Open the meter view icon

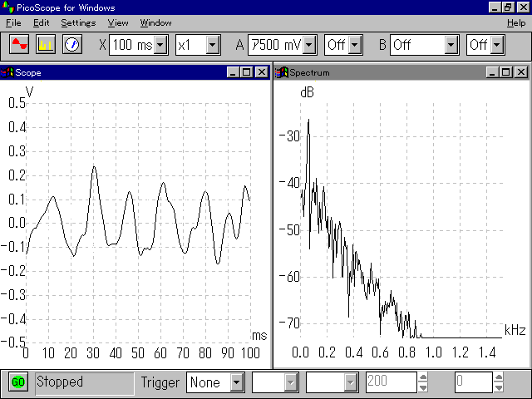click(x=72, y=44)
